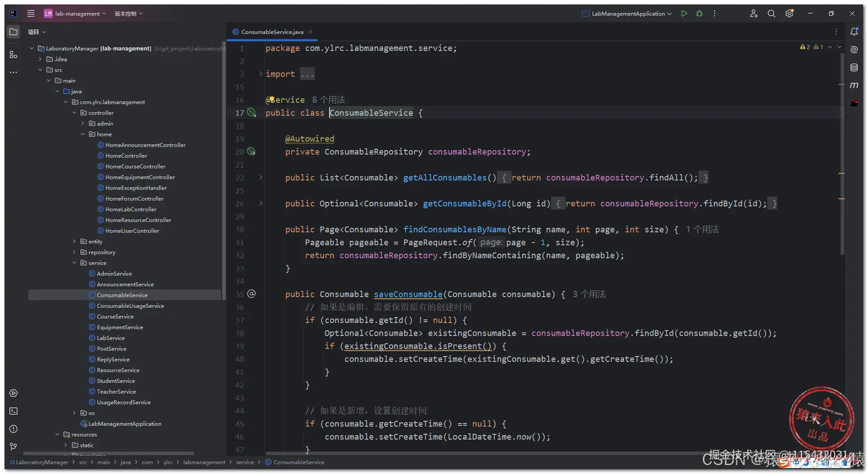The width and height of the screenshot is (868, 474).
Task: Collapse the service package
Action: (74, 263)
